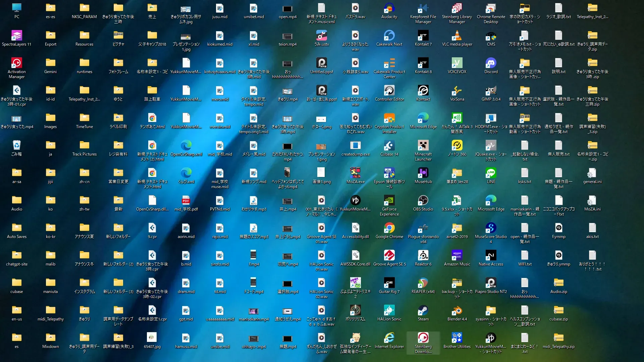Select the Cubase 14 shortcut
The height and width of the screenshot is (362, 644).
389,146
